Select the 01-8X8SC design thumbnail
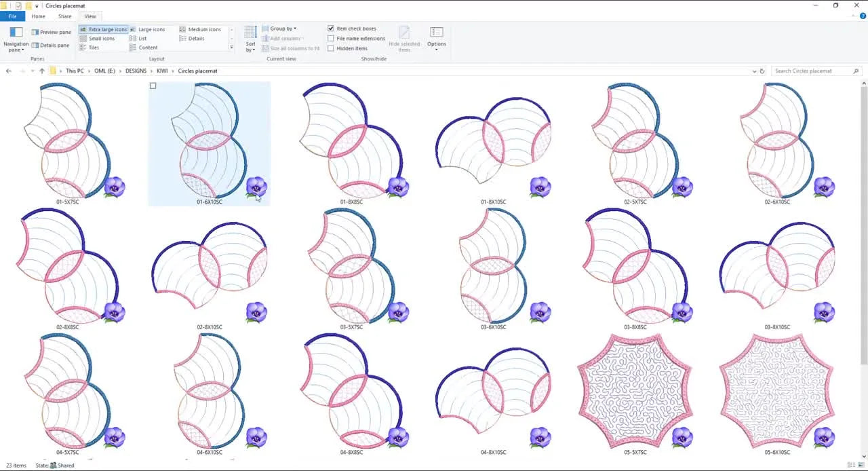868x471 pixels. 351,139
